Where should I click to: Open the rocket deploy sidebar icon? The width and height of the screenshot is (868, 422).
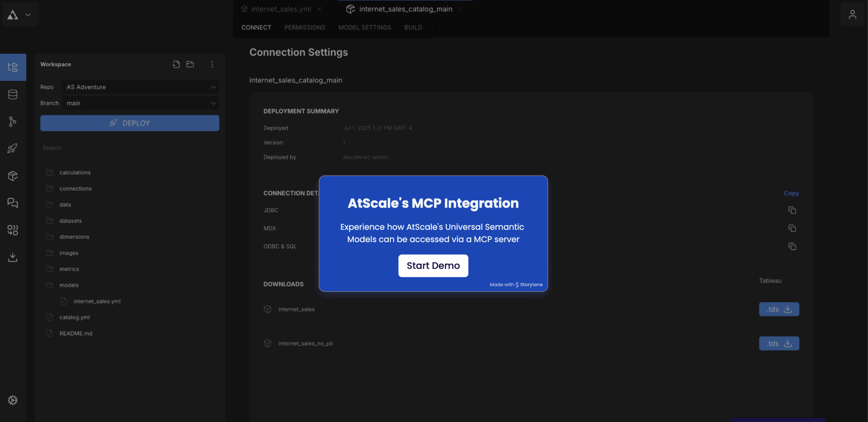pos(13,148)
